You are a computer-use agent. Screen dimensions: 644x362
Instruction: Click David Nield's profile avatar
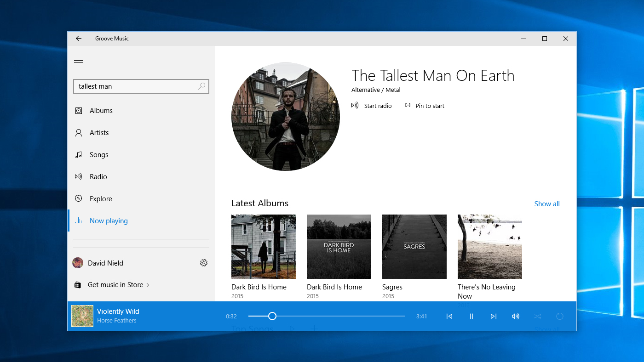(78, 263)
